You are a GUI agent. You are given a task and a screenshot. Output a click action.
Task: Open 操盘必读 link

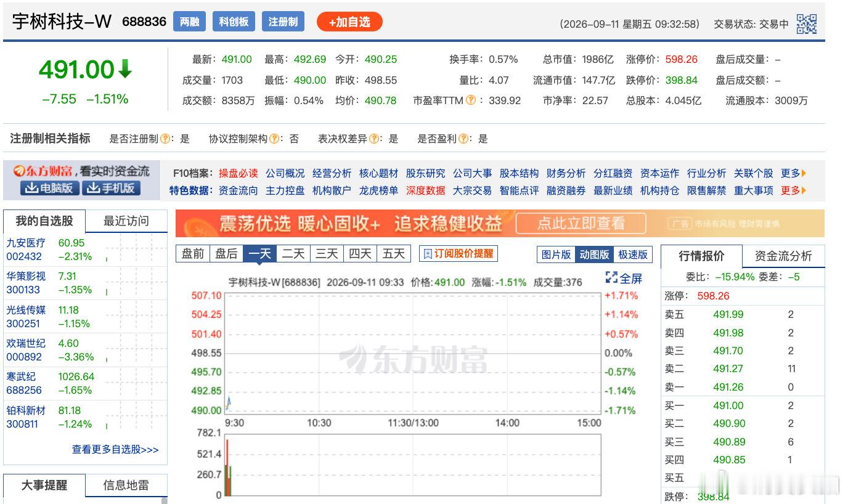coord(238,173)
